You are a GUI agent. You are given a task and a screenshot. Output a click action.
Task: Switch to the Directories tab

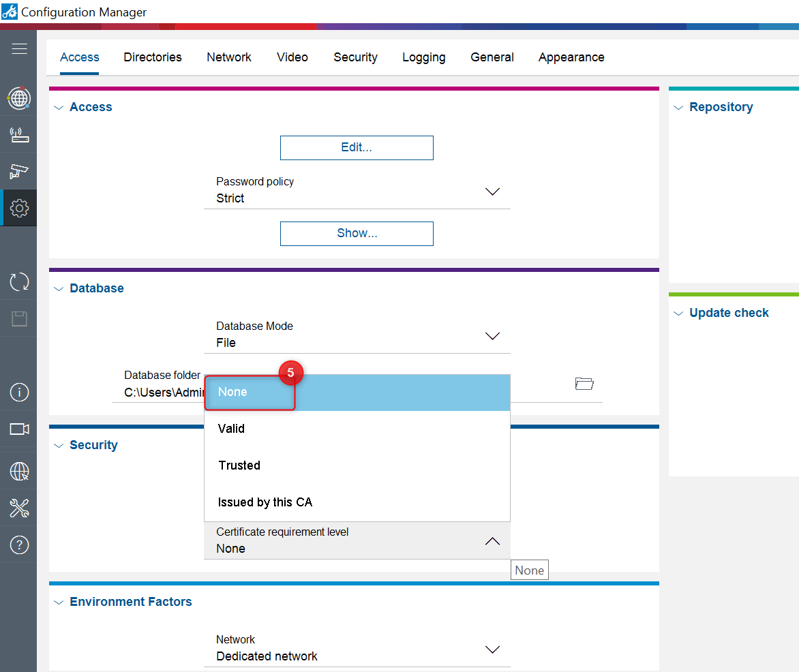(x=153, y=57)
